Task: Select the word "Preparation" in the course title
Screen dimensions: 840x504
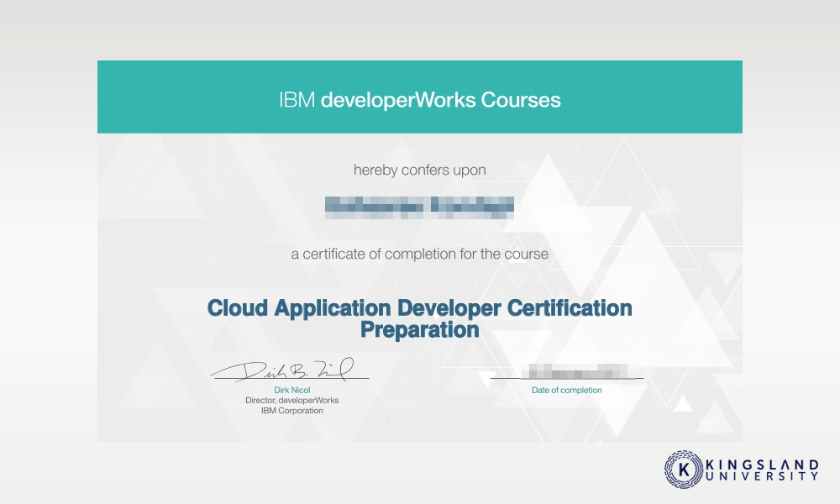Action: click(419, 330)
